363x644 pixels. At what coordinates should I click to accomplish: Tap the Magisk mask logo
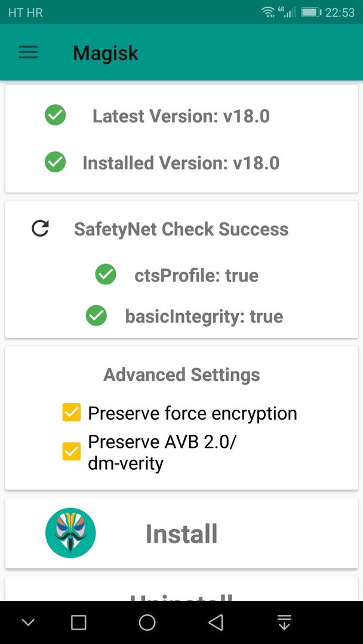pos(70,532)
